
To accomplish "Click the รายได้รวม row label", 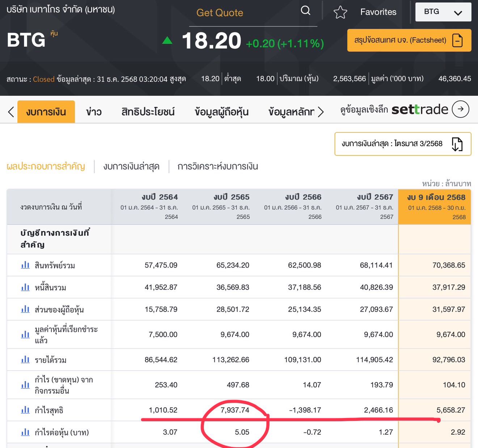I will pyautogui.click(x=50, y=360).
